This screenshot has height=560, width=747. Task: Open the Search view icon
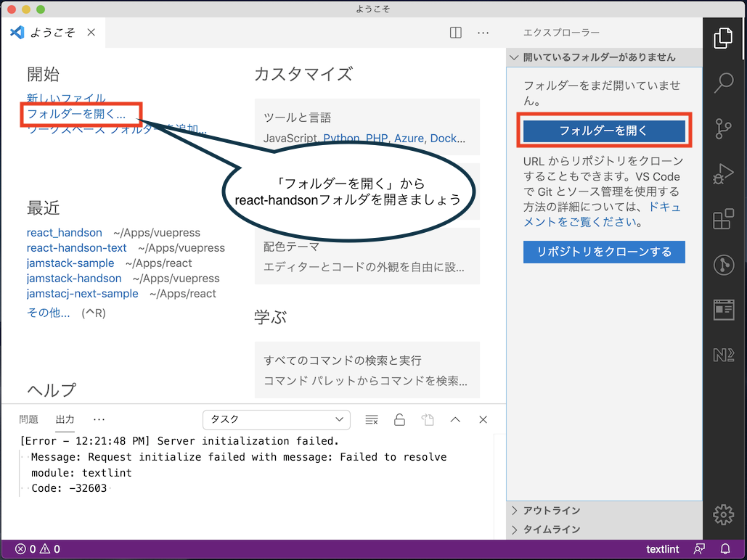(x=723, y=83)
